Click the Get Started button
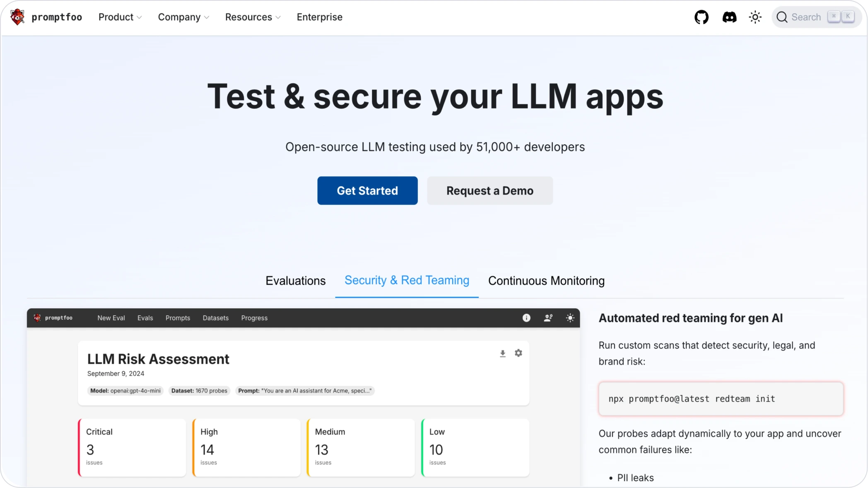The height and width of the screenshot is (488, 868). tap(367, 190)
